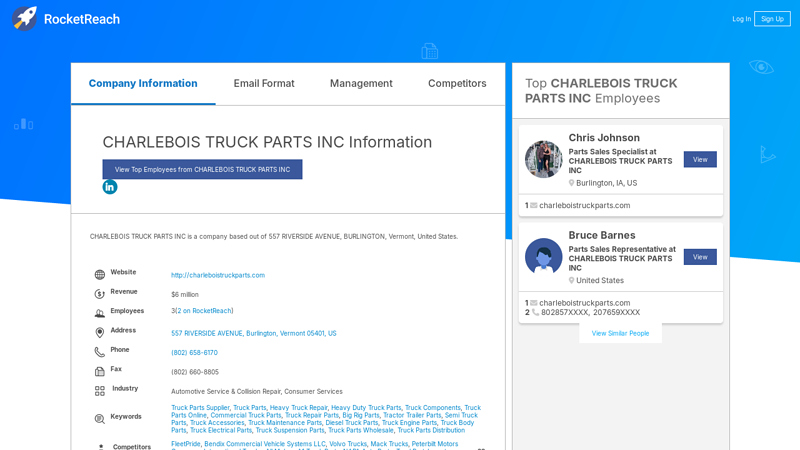
Task: Click Bruce Barnes' phone icon
Action: [x=535, y=312]
